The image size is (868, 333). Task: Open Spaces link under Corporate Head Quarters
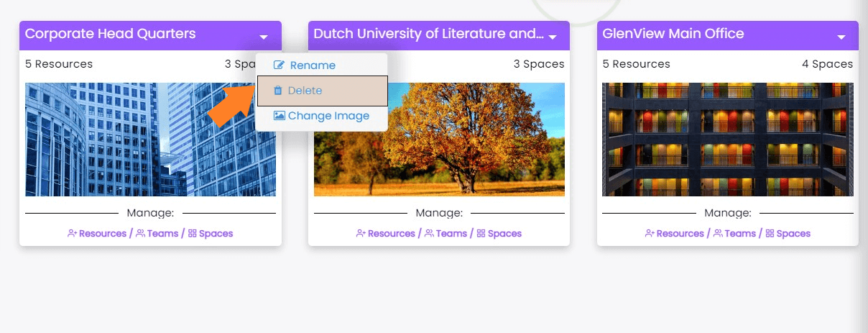coord(216,234)
